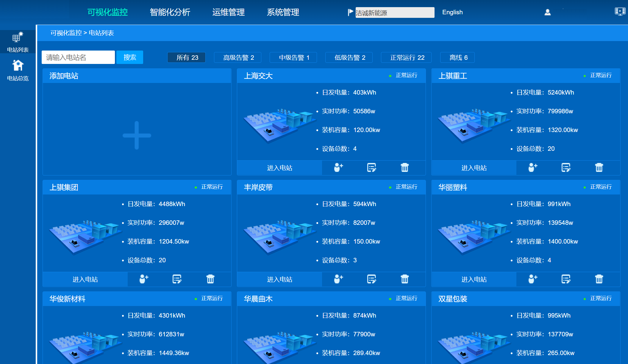This screenshot has width=628, height=364.
Task: Click the 添加电站 plus area to add a station
Action: point(137,135)
